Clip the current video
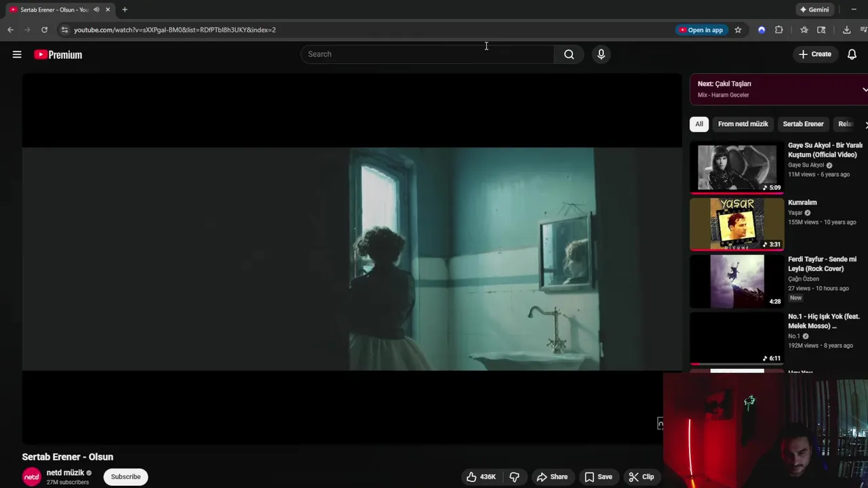868x488 pixels. 641,476
